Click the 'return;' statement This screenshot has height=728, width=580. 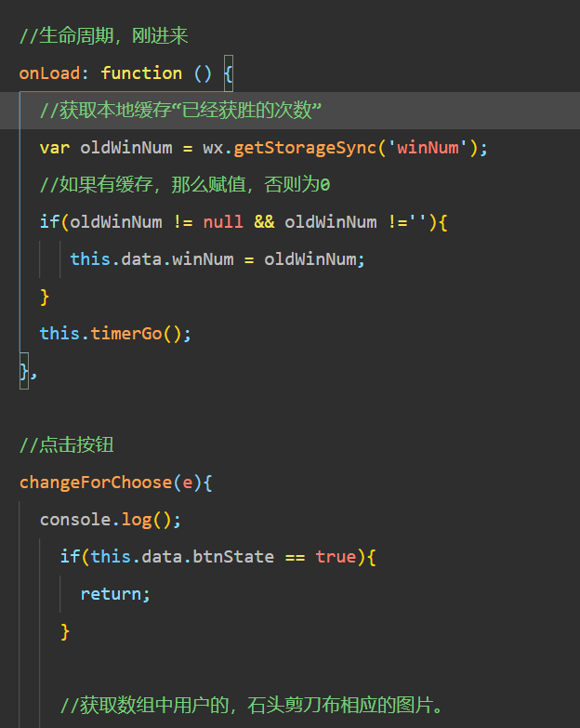click(115, 593)
